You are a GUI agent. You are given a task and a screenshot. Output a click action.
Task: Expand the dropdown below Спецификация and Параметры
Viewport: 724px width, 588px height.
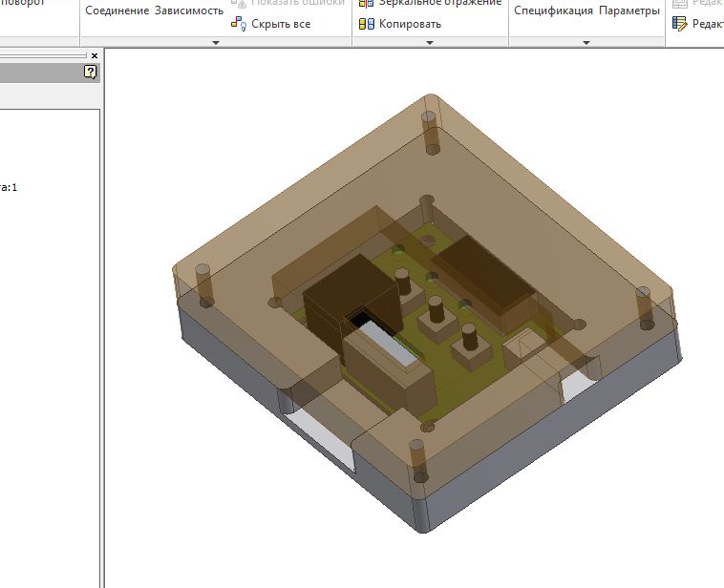586,42
